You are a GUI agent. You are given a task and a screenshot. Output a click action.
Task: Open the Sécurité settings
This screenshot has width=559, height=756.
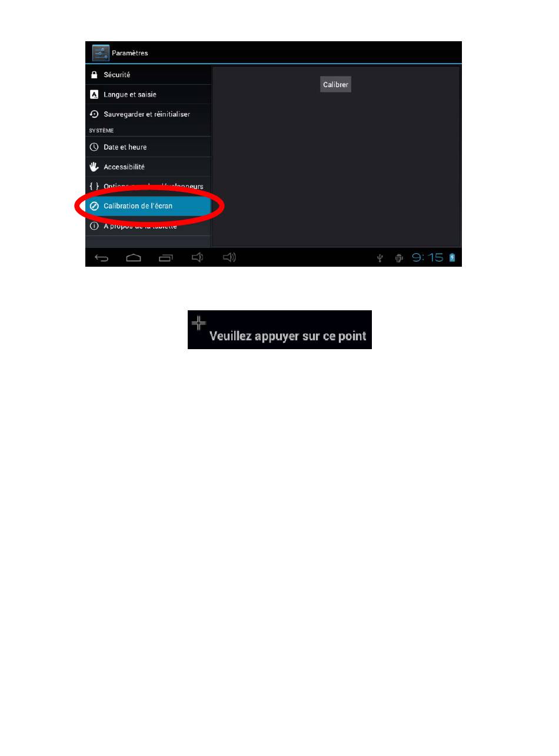pos(148,75)
